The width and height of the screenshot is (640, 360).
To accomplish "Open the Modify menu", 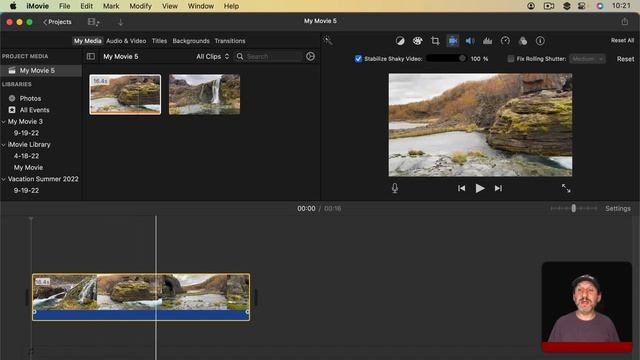I will tap(140, 6).
